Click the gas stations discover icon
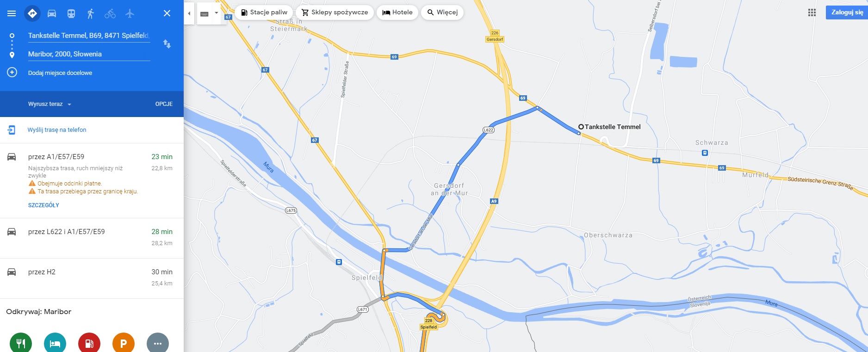The image size is (868, 352). pos(89,343)
